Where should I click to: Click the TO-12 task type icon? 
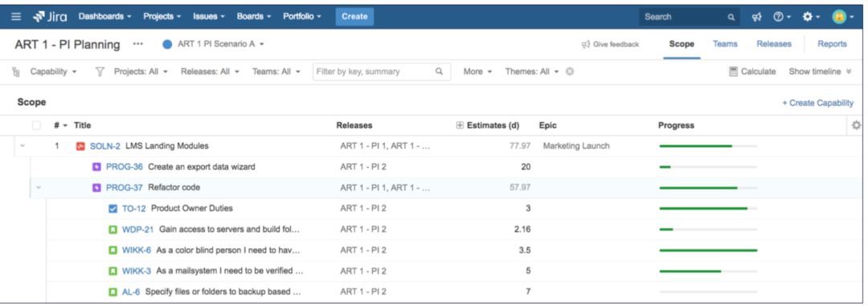click(113, 209)
